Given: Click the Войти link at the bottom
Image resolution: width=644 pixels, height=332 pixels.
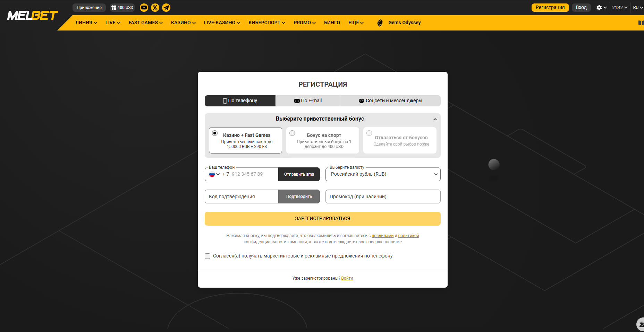Looking at the screenshot, I should click(x=347, y=278).
